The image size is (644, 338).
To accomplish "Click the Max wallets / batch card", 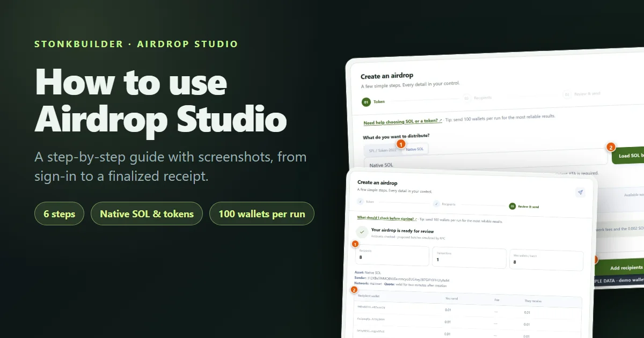I will pos(546,261).
